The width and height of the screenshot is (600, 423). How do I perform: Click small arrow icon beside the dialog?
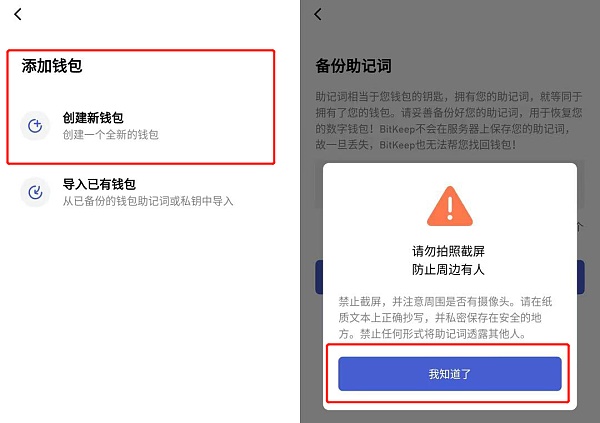[580, 227]
